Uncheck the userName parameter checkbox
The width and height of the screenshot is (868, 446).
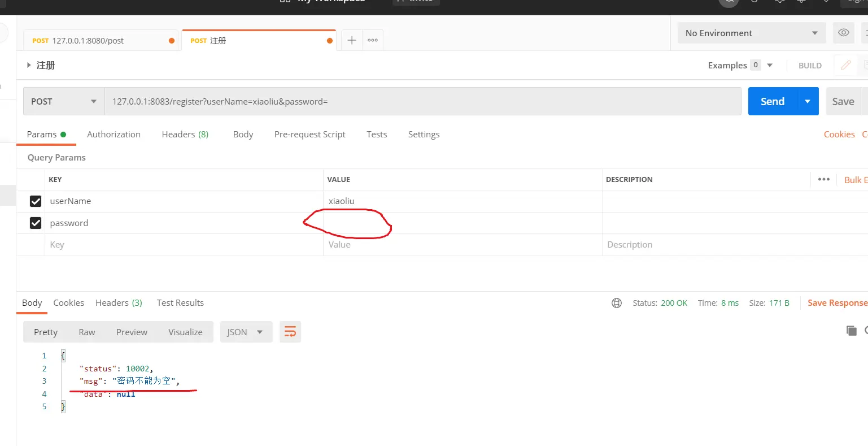(x=36, y=201)
